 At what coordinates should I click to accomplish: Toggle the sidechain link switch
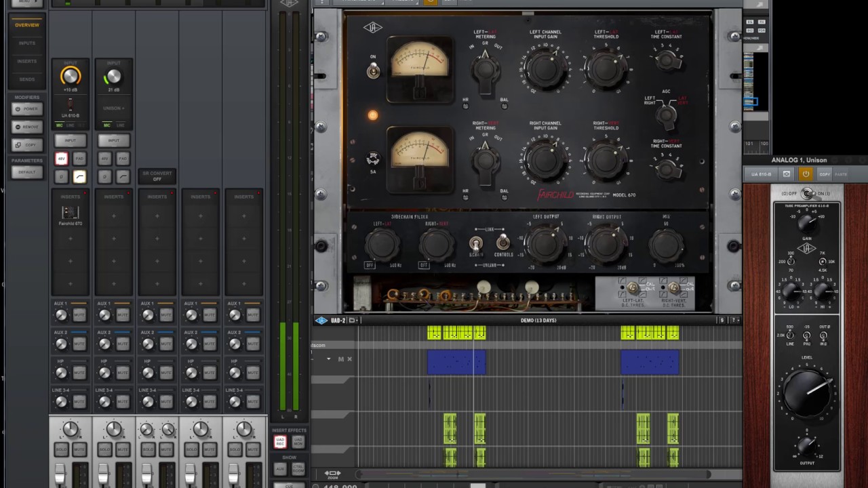pyautogui.click(x=476, y=243)
